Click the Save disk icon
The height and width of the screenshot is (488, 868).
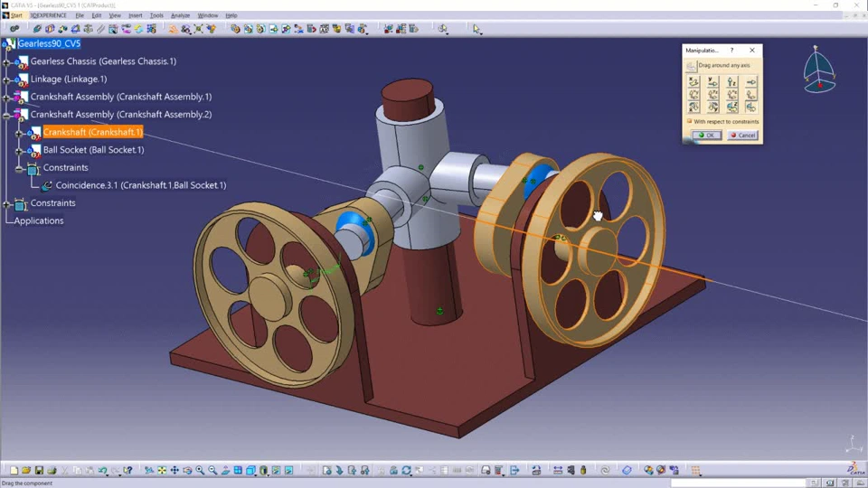coord(39,470)
